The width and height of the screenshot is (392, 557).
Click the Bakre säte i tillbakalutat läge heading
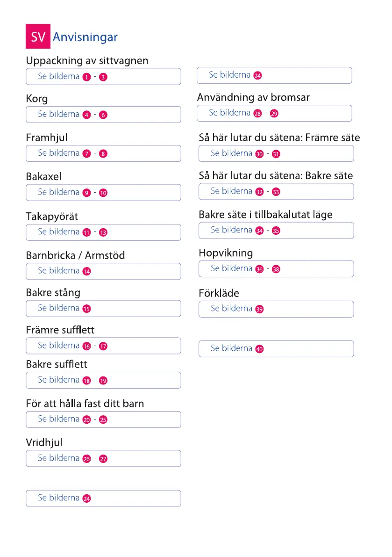coord(265,215)
